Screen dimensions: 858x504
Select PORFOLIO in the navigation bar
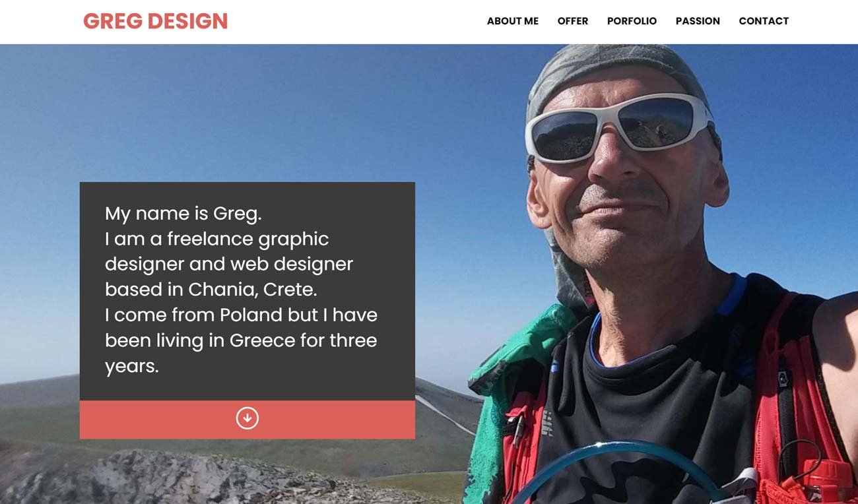[632, 21]
